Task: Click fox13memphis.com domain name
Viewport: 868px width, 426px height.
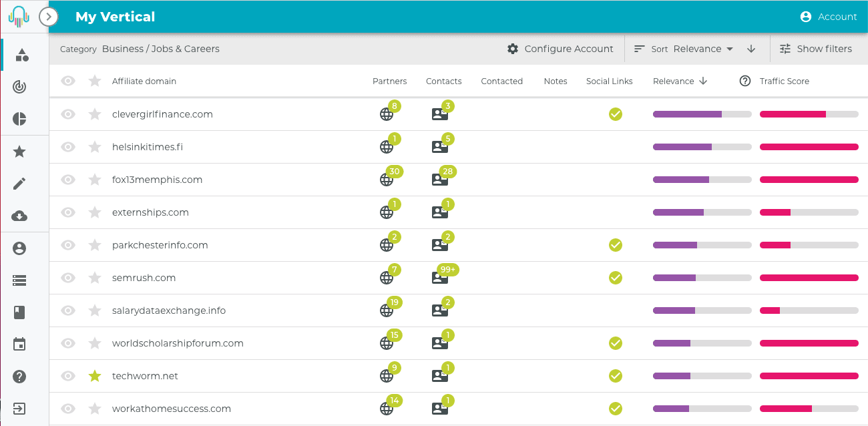Action: [157, 180]
